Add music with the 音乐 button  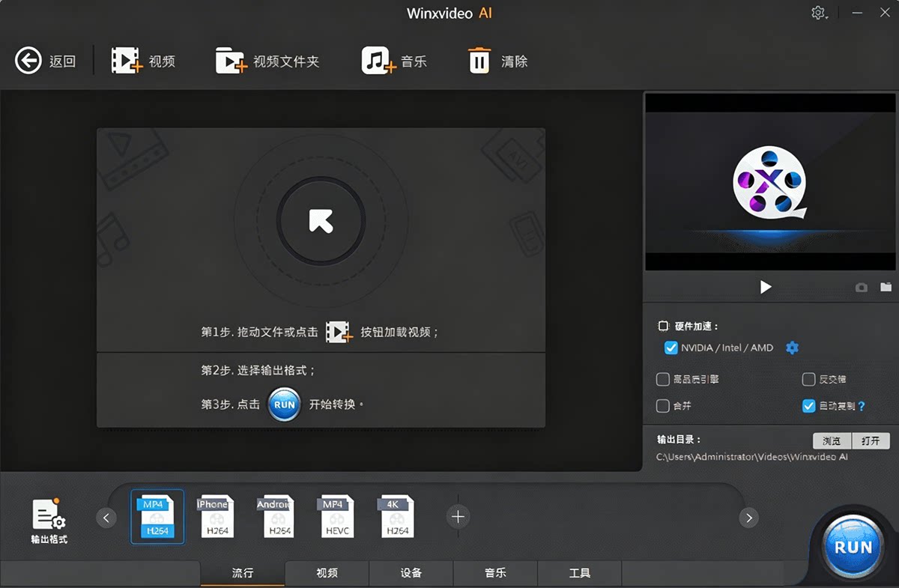(x=394, y=61)
